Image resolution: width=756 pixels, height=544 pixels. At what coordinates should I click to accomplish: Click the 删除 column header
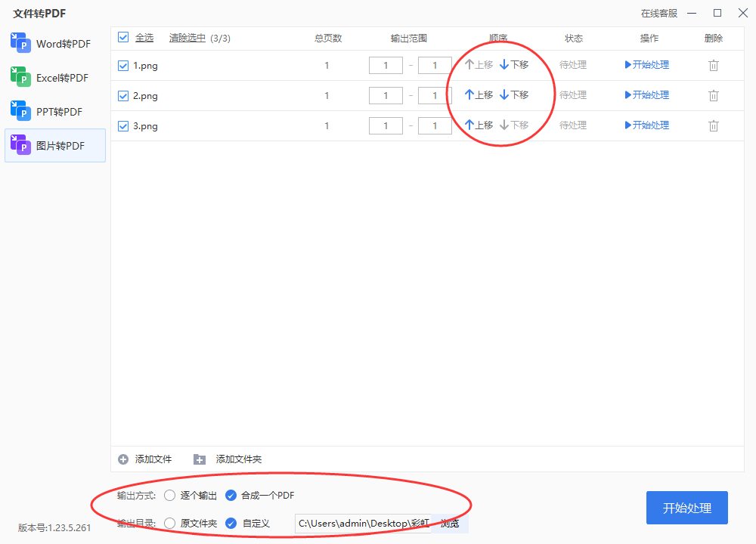point(714,38)
